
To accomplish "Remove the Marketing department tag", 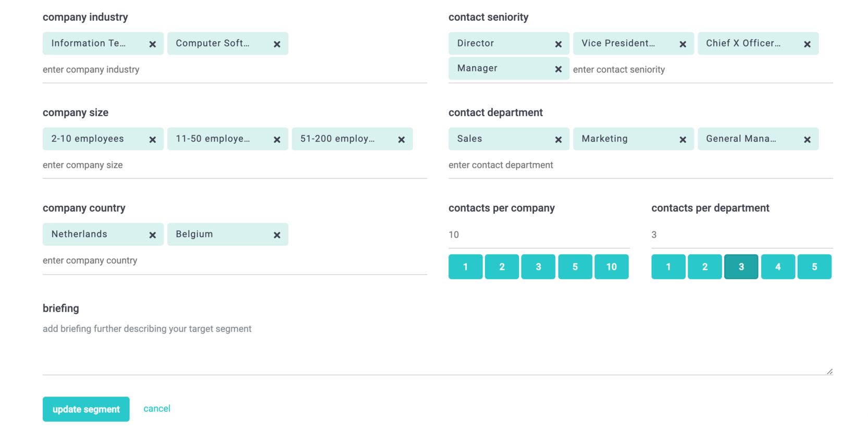I will (683, 140).
